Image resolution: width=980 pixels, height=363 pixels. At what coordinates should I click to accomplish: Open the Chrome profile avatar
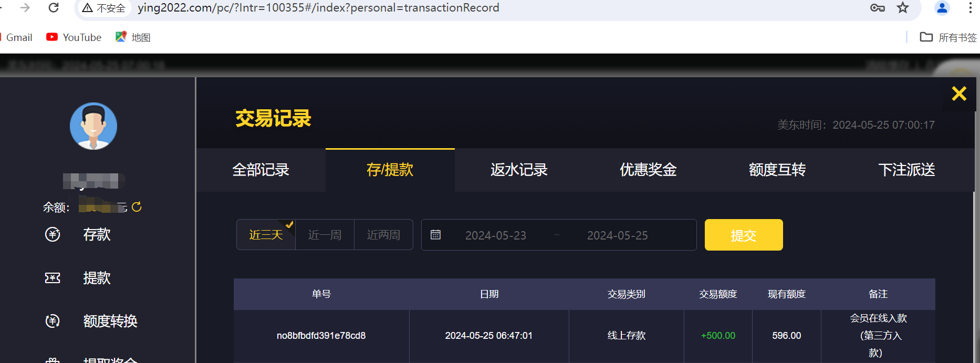click(x=942, y=8)
